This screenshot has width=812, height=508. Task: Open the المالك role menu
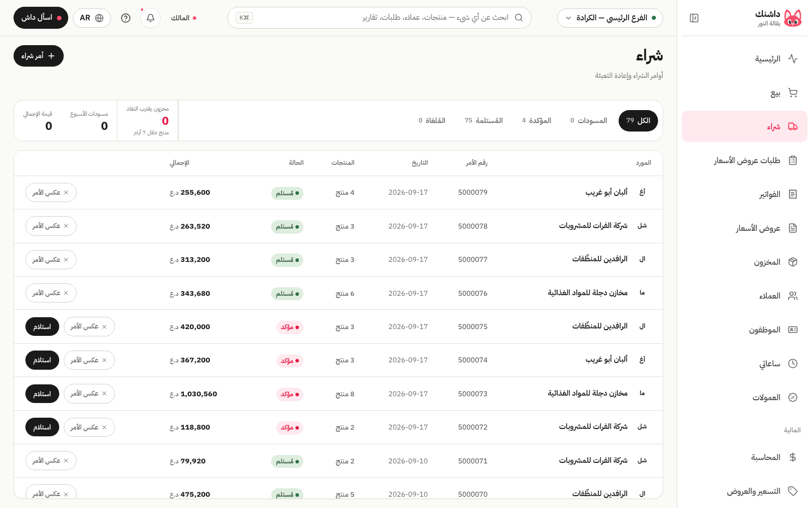(x=184, y=18)
